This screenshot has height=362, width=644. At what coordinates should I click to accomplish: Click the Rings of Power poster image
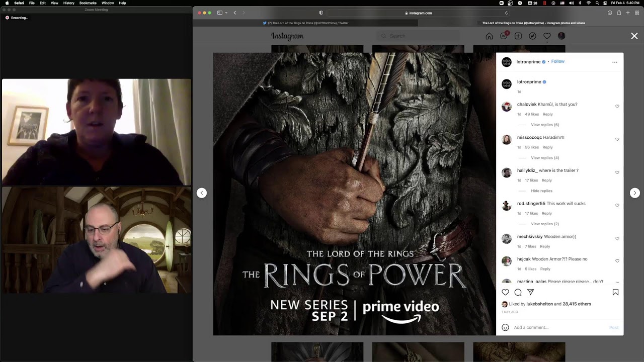tap(354, 194)
